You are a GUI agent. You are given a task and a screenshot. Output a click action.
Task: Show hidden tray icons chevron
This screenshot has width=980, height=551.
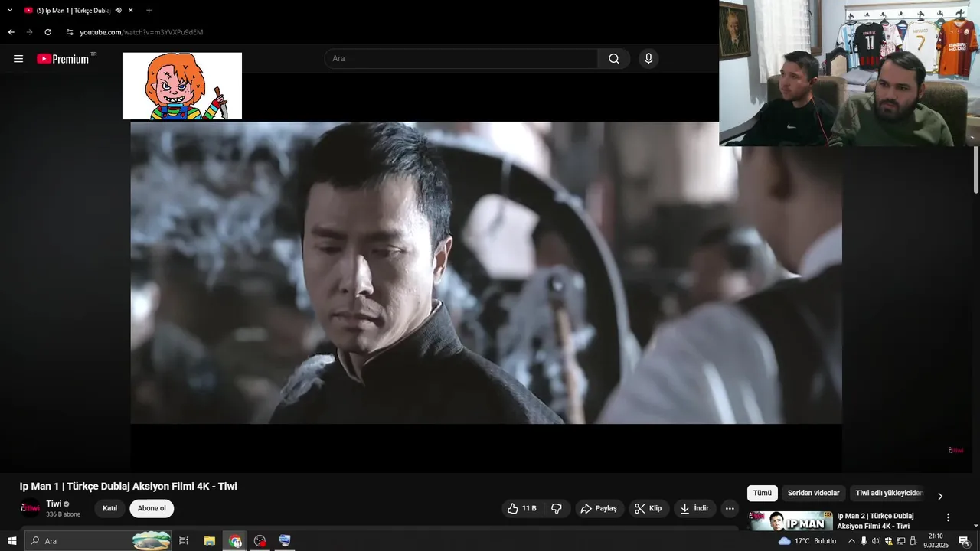[851, 541]
